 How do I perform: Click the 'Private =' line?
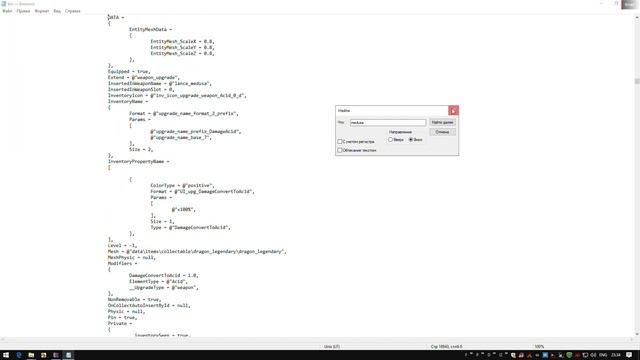pyautogui.click(x=120, y=323)
